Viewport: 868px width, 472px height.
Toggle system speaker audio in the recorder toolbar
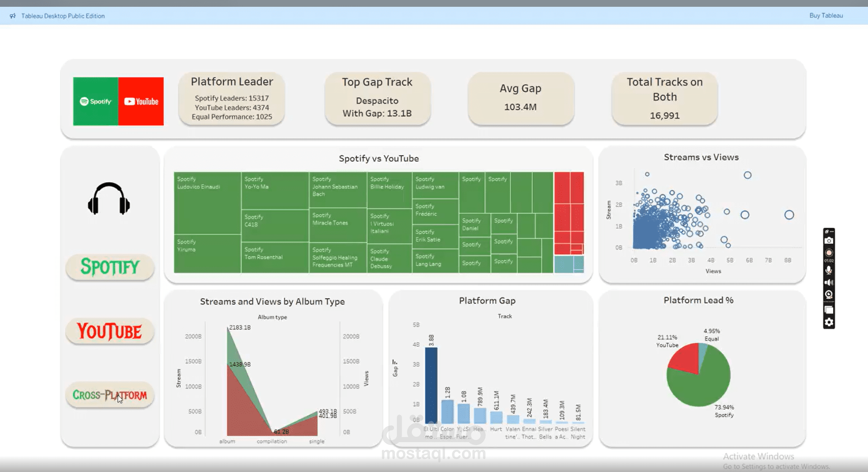829,283
